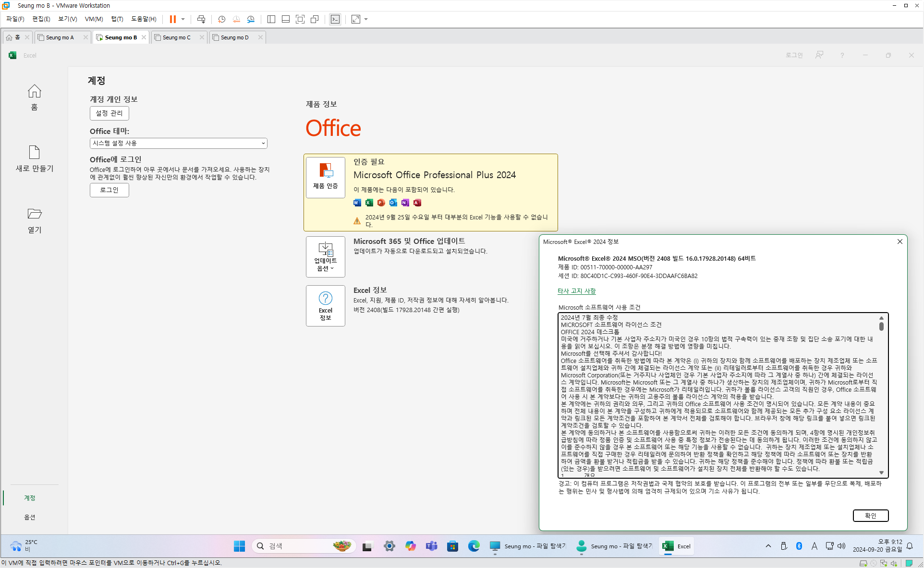Open Microsoft Edge from the taskbar

(x=474, y=546)
